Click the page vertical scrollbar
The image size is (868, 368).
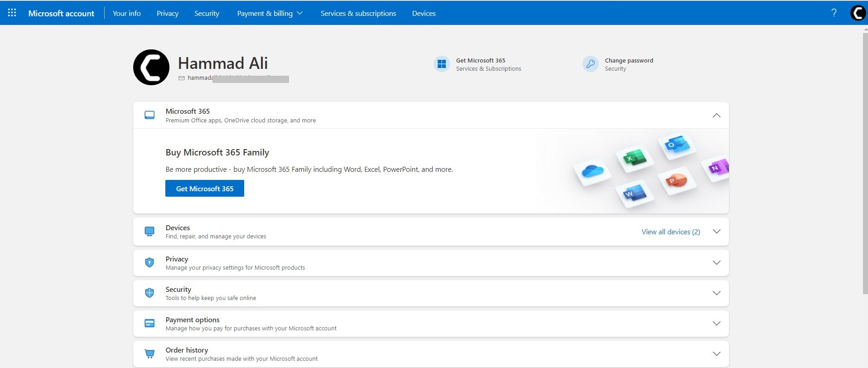(865, 163)
